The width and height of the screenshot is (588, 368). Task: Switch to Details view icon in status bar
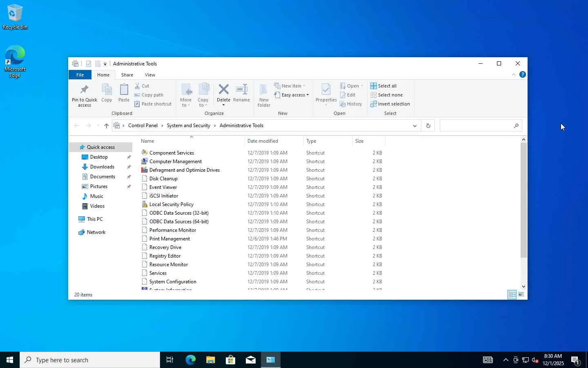pyautogui.click(x=512, y=294)
